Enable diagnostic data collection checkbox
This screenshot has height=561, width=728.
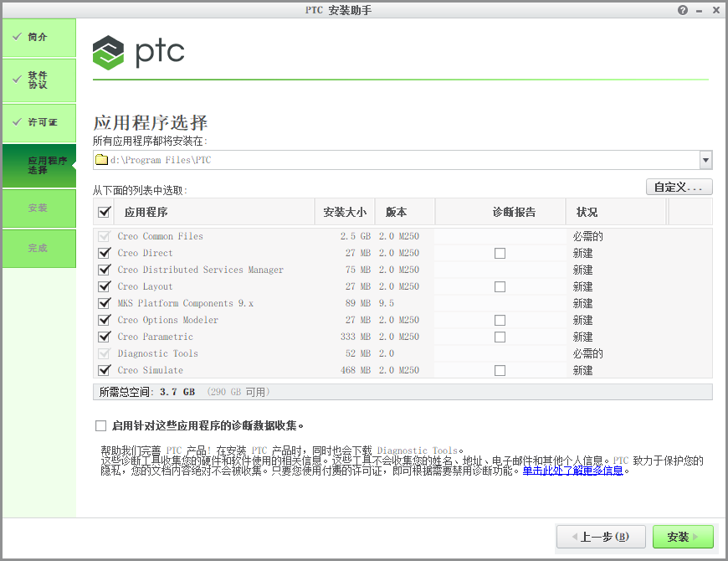tap(100, 425)
